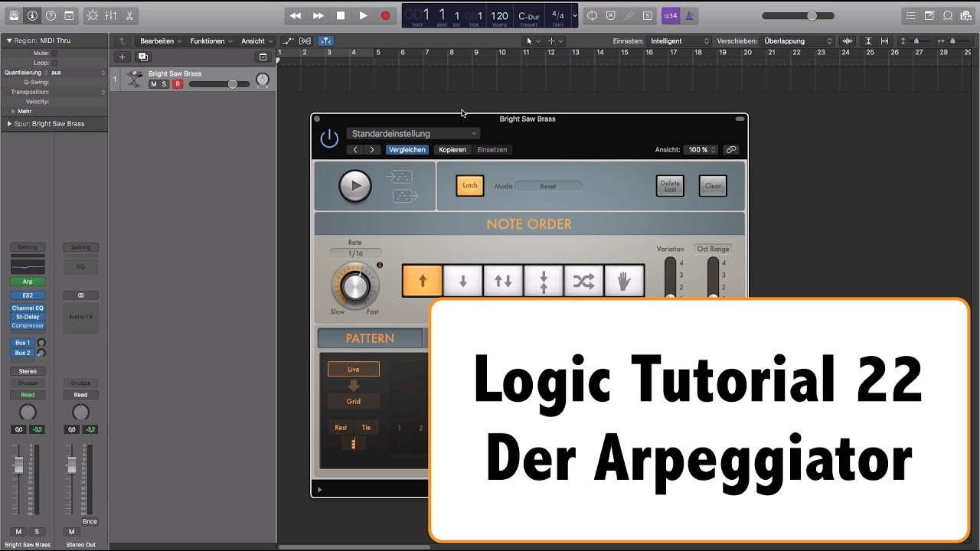Viewport: 980px width, 551px height.
Task: Click the Bnce button on Stereo Out
Action: tap(90, 522)
